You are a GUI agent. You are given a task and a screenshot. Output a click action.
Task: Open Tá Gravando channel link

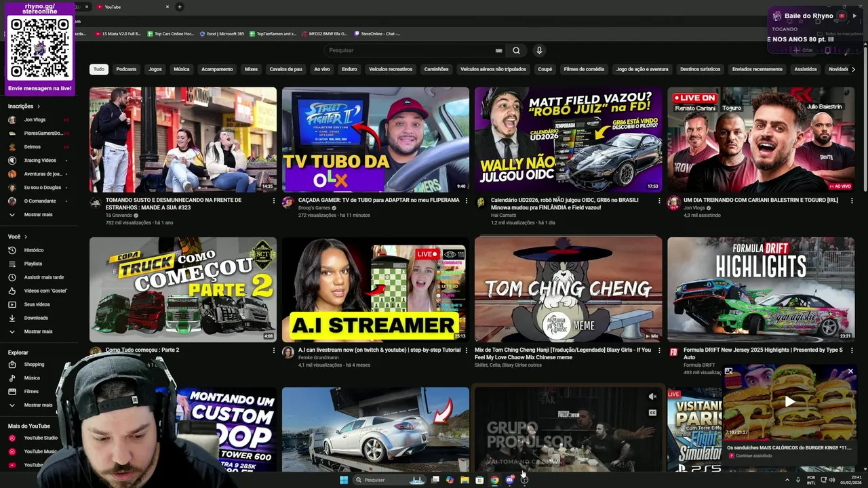[119, 215]
